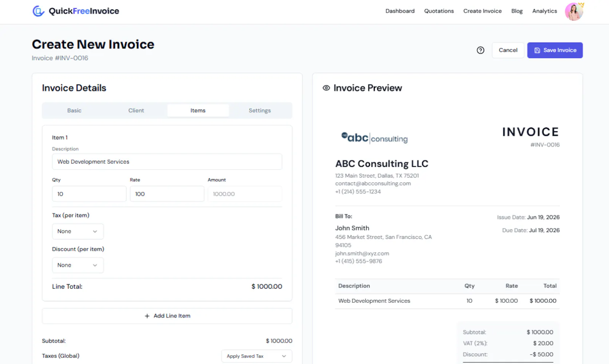Click the Rate input field
This screenshot has width=609, height=364.
(x=167, y=194)
